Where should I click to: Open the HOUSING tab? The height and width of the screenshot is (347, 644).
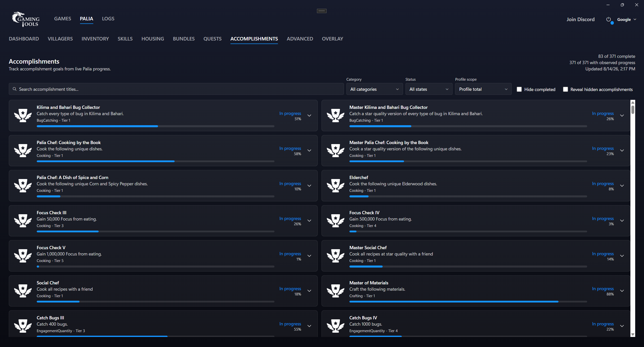(x=153, y=39)
